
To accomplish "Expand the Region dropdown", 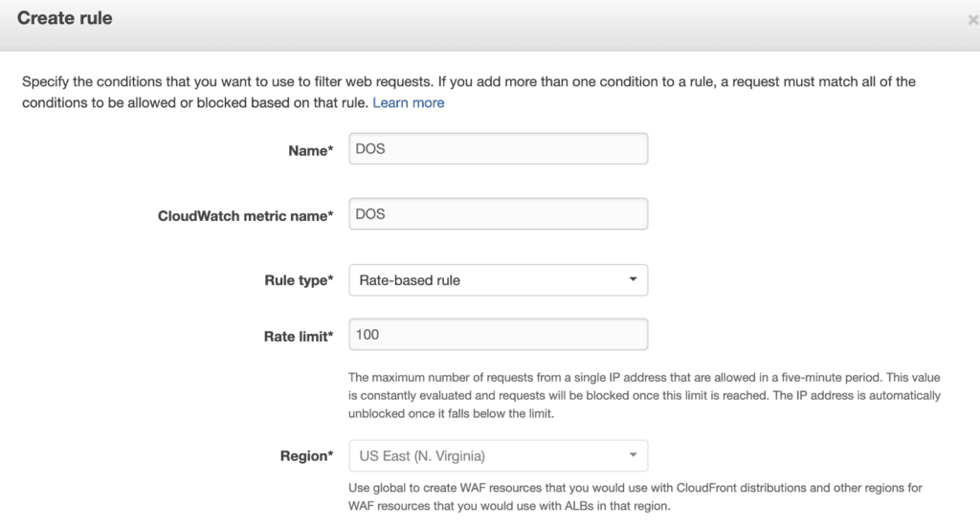I will pyautogui.click(x=498, y=455).
